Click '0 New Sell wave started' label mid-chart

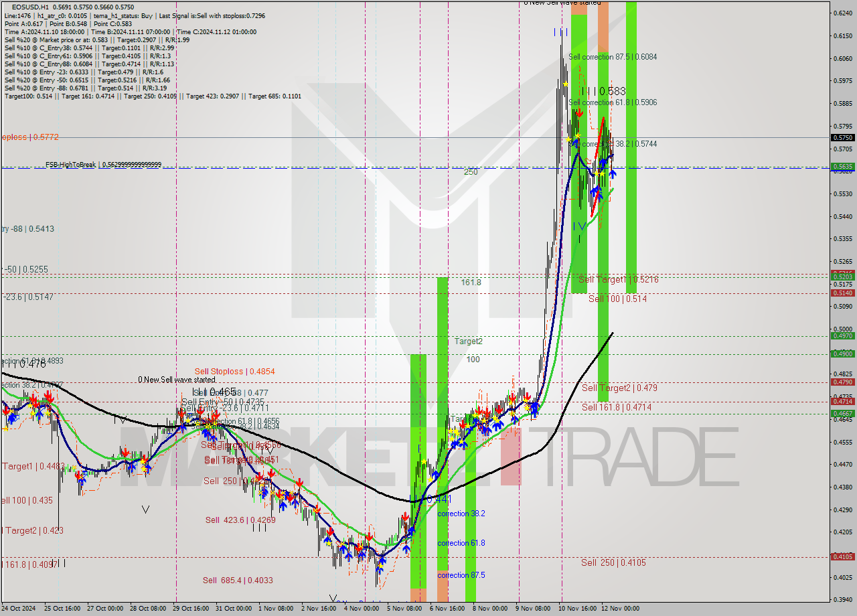(x=177, y=380)
